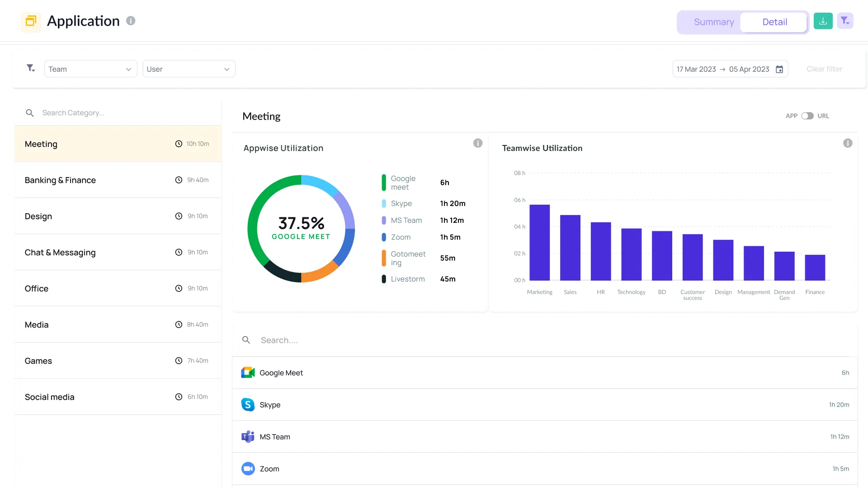Screen dimensions: 868x488
Task: Click the Appwise Utilization info icon
Action: pyautogui.click(x=478, y=143)
